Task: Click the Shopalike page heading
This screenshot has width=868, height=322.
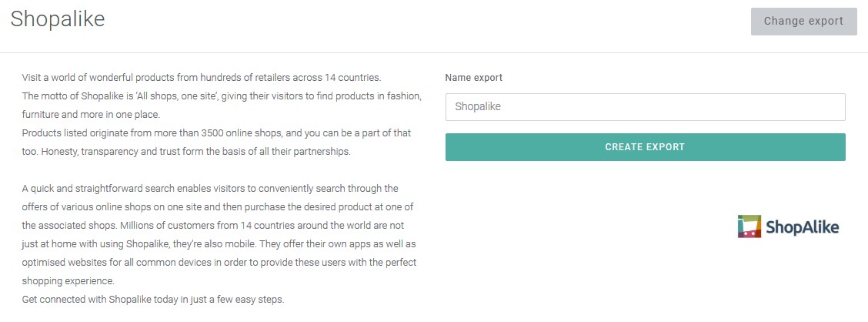Action: [58, 19]
